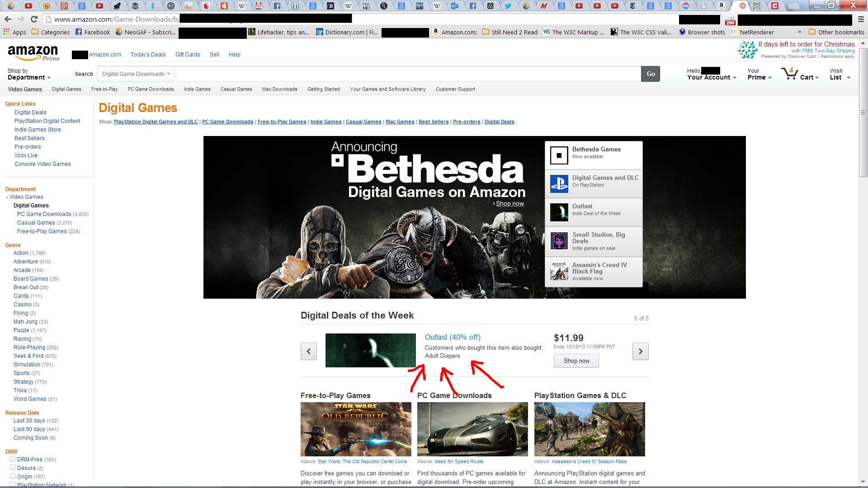Open the Categories bookmarks folder
This screenshot has width=868, height=488.
51,32
